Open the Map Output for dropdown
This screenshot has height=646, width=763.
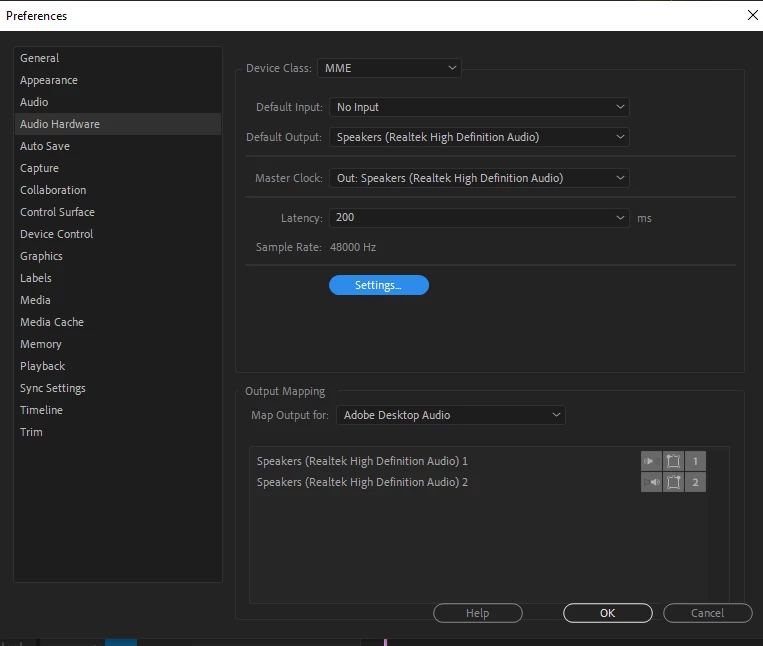[451, 415]
